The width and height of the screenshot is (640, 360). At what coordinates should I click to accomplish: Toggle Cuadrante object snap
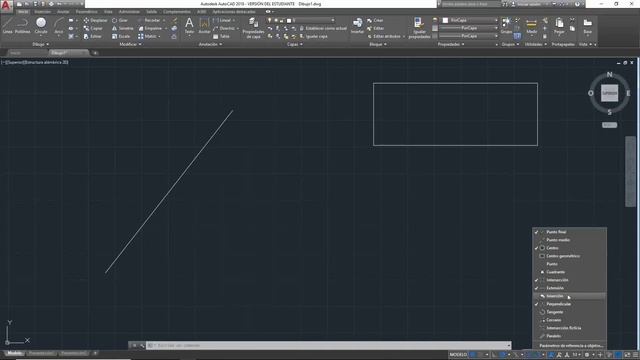(569, 272)
